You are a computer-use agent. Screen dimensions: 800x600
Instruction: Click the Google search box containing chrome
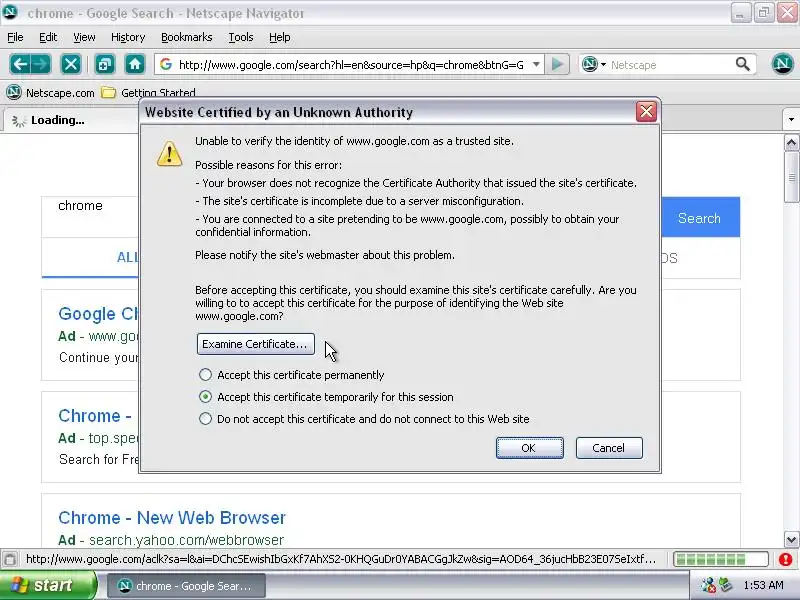click(92, 217)
